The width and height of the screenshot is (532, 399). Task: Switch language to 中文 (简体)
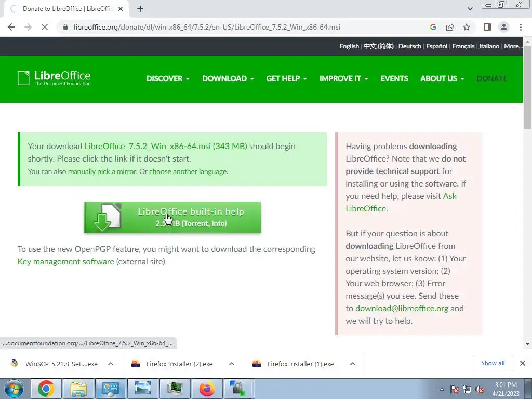point(379,46)
